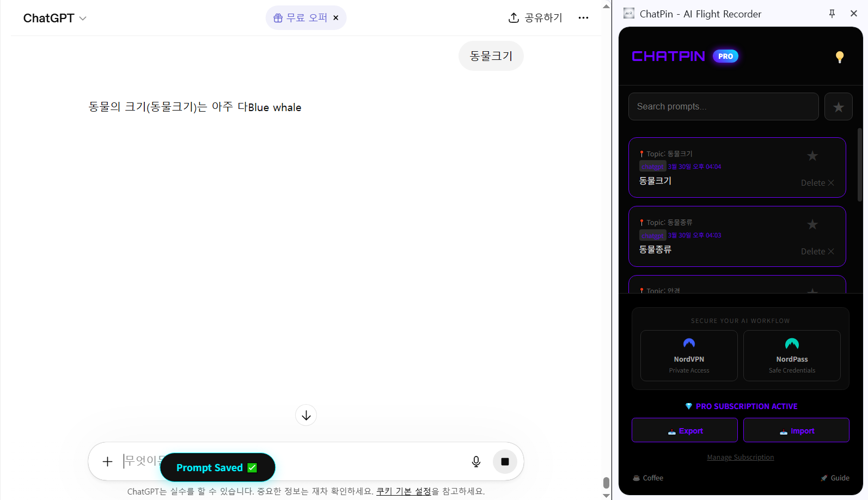
Task: Open the 동물종류 saved prompt text
Action: pyautogui.click(x=655, y=249)
